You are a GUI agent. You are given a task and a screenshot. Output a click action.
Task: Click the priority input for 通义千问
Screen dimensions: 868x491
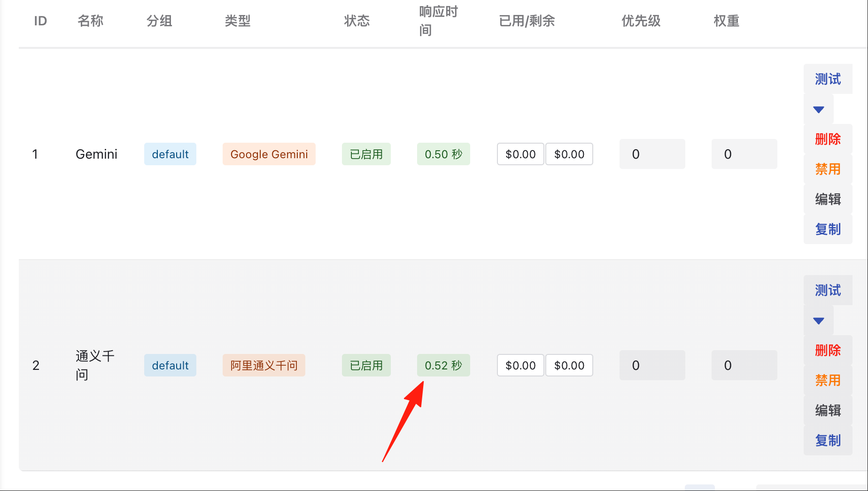pos(652,365)
